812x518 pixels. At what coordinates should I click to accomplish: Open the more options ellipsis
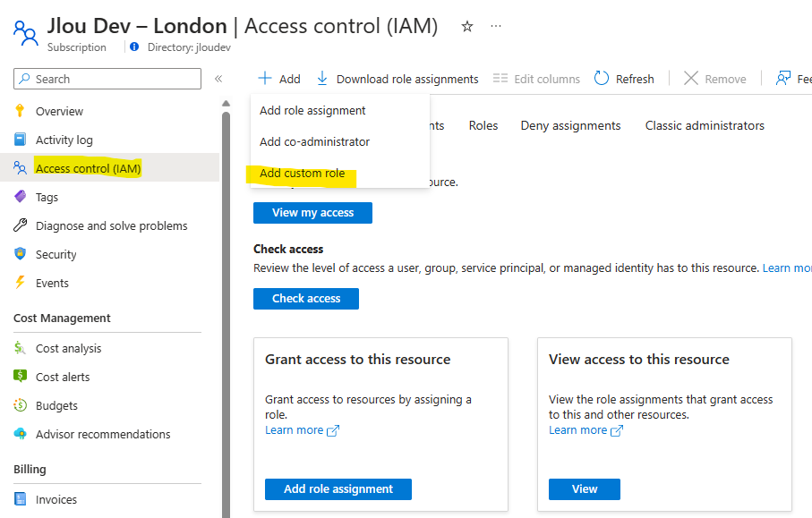(496, 26)
